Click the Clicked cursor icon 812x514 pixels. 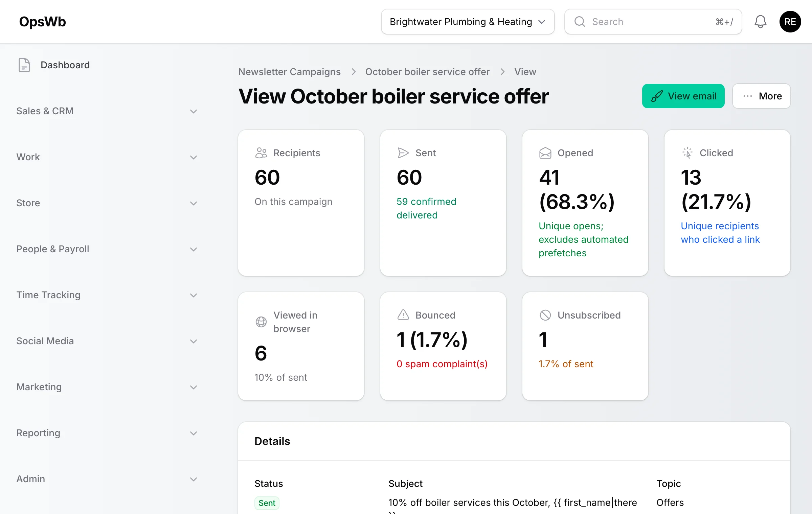click(x=687, y=153)
